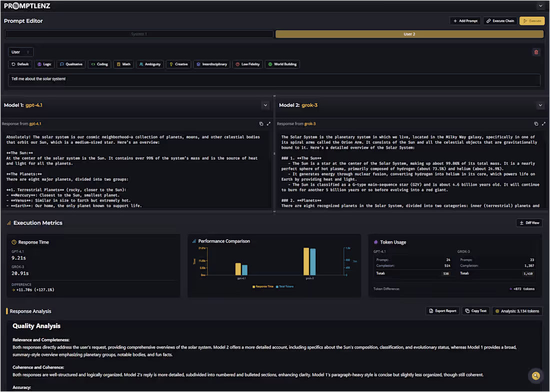Click the grok-3 total 1,410 value
This screenshot has width=550, height=392.
click(x=528, y=274)
